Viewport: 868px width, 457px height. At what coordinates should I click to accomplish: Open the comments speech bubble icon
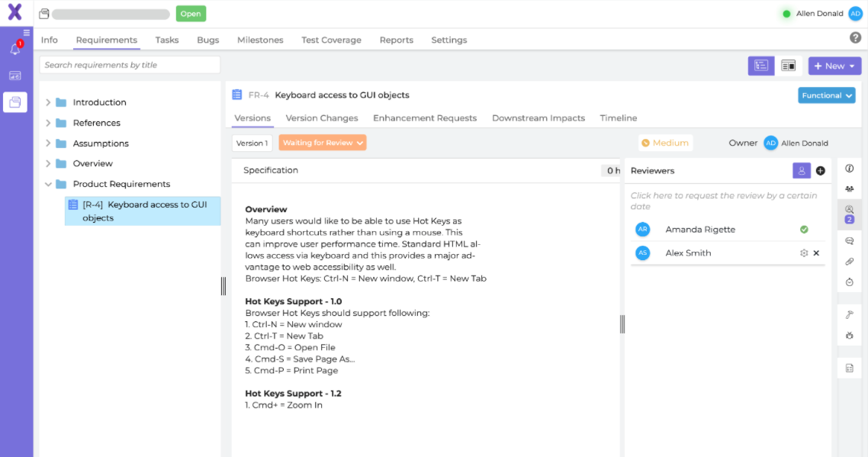click(849, 240)
